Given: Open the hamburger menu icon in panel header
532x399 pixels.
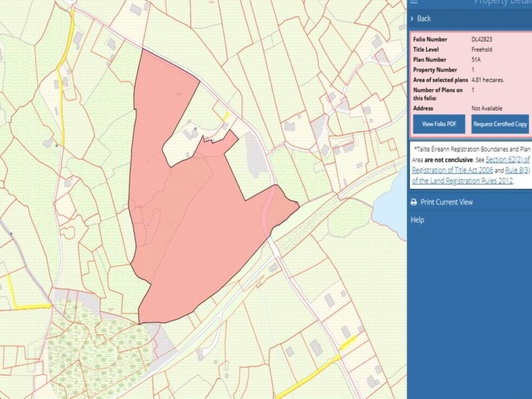Looking at the screenshot, I should (x=414, y=2).
